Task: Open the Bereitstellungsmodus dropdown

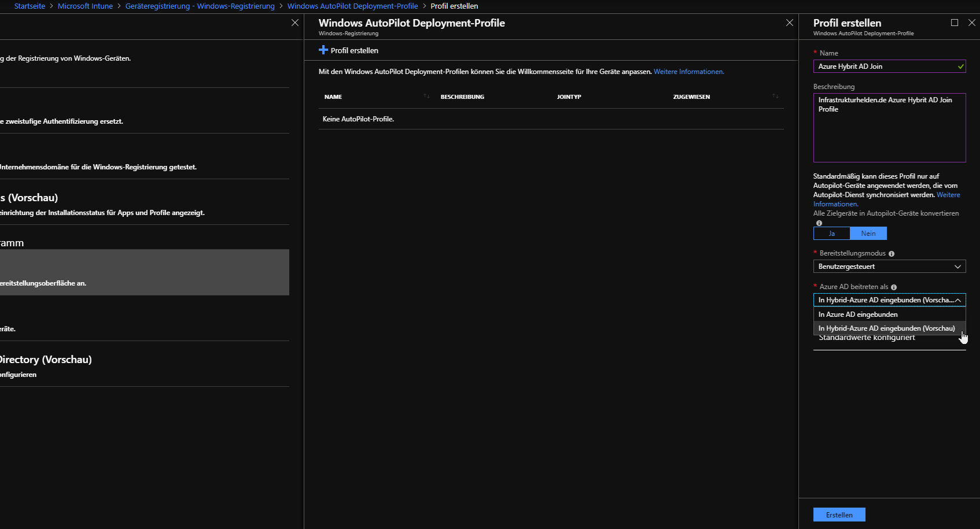Action: coord(889,267)
